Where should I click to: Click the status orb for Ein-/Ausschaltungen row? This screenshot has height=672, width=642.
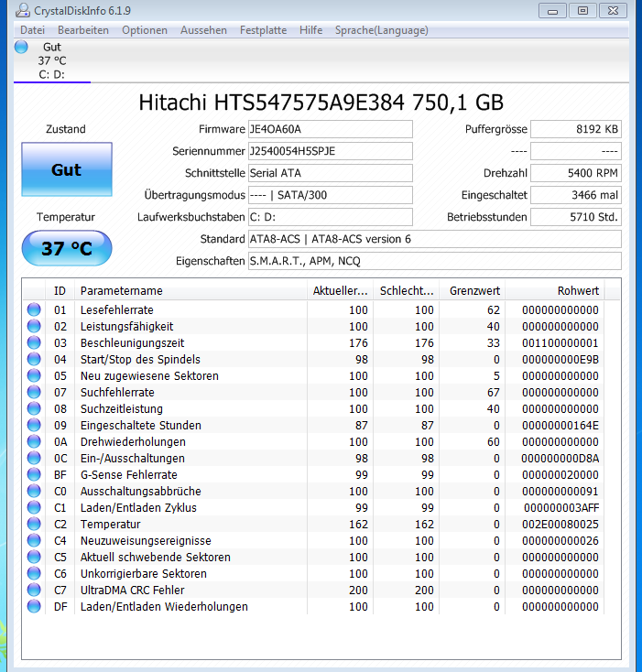(x=34, y=458)
